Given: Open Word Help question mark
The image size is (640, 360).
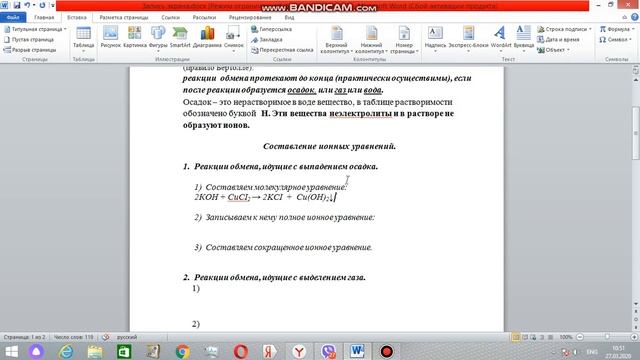Looking at the screenshot, I should coord(634,17).
